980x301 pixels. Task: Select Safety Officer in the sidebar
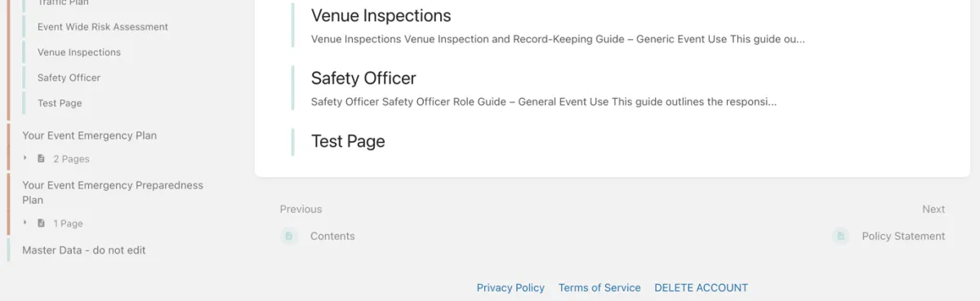tap(69, 77)
